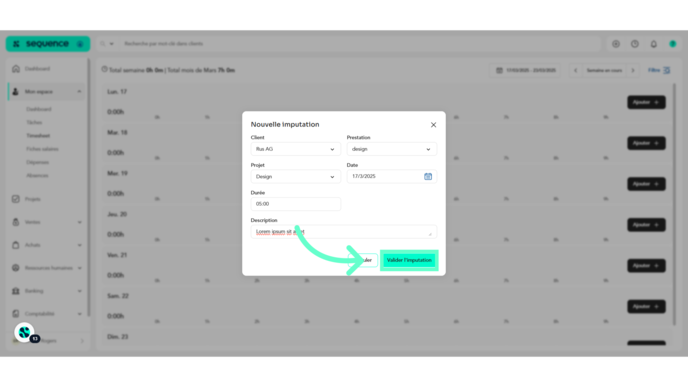Click the Description text area
The height and width of the screenshot is (387, 688).
coord(344,232)
